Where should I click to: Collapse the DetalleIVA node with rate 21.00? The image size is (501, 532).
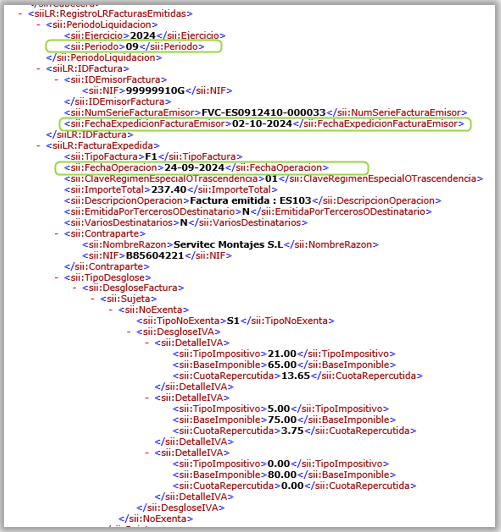pos(147,343)
